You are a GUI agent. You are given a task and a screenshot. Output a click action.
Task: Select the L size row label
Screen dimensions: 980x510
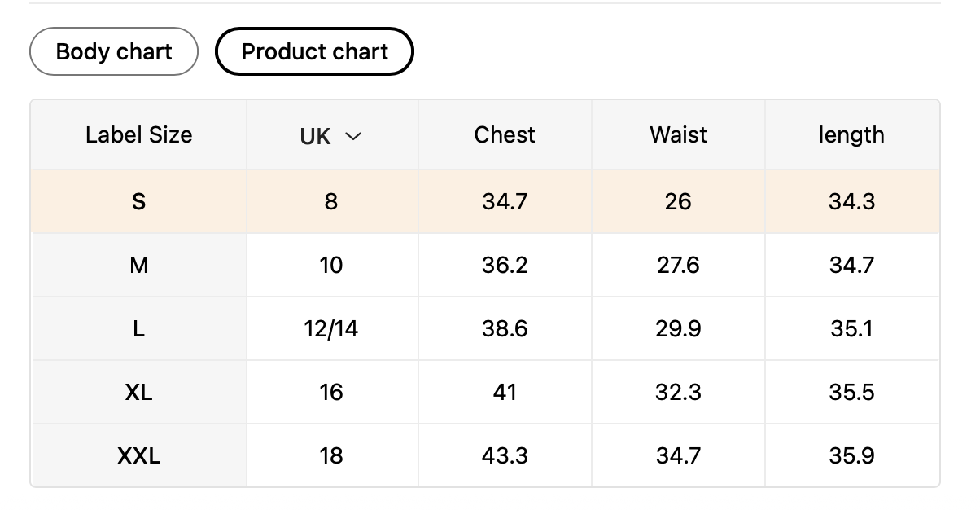138,328
